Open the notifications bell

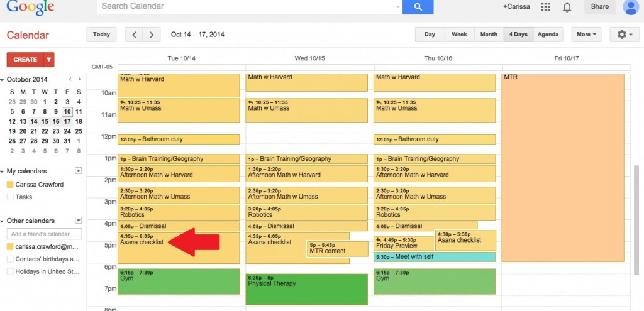coord(567,7)
